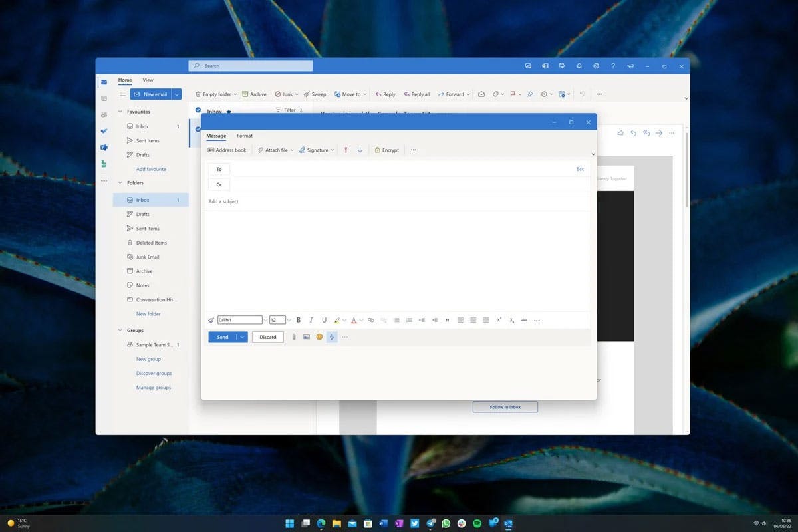Click the Discover groups link
Screen dimensions: 798x532
[x=154, y=373]
